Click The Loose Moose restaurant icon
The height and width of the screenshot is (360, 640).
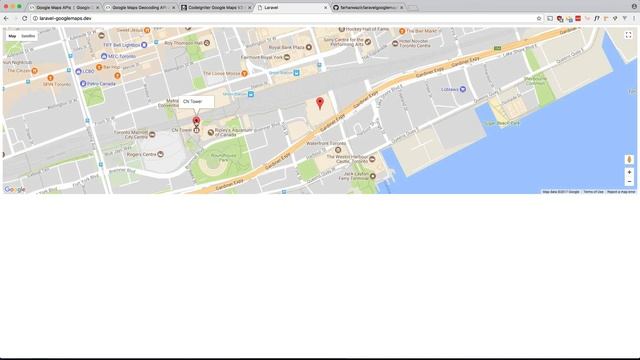[x=244, y=73]
